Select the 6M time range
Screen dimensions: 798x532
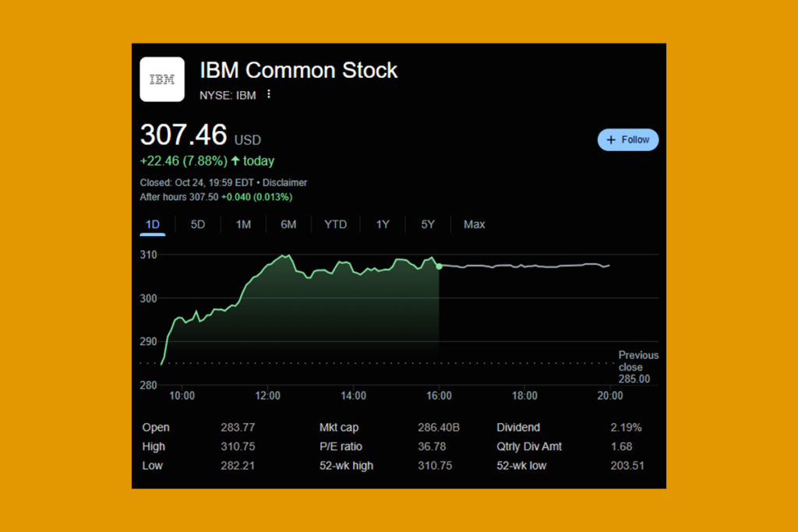coord(288,224)
